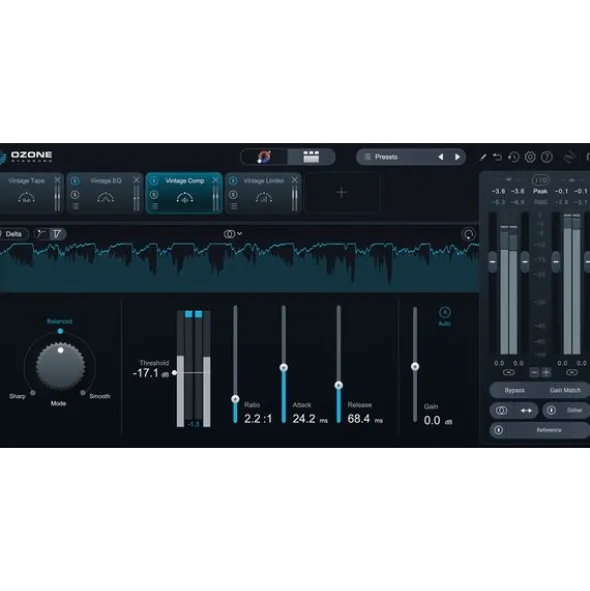Open settings with the gear icon
Image resolution: width=590 pixels, height=591 pixels.
click(530, 157)
